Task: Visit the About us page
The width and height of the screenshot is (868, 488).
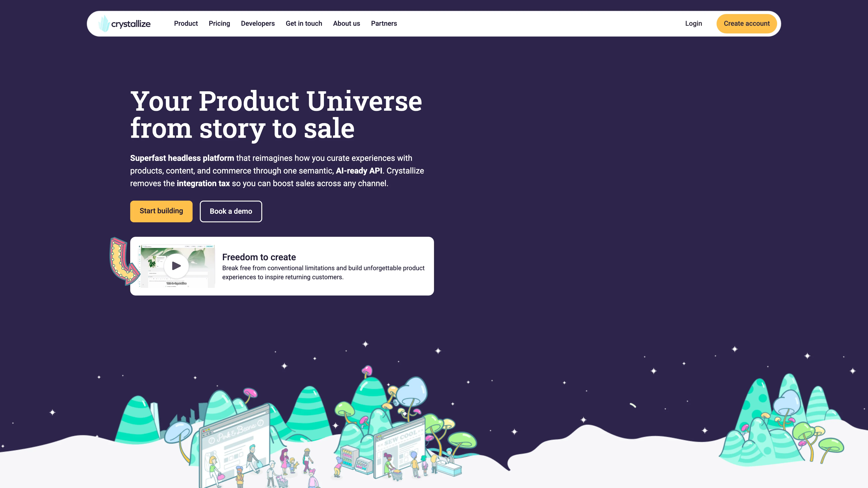Action: [346, 23]
